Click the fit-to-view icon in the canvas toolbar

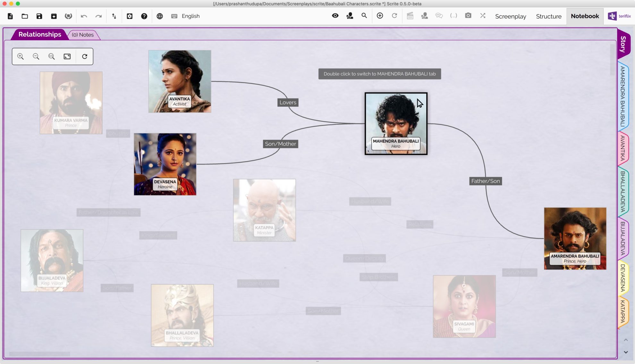pyautogui.click(x=67, y=56)
